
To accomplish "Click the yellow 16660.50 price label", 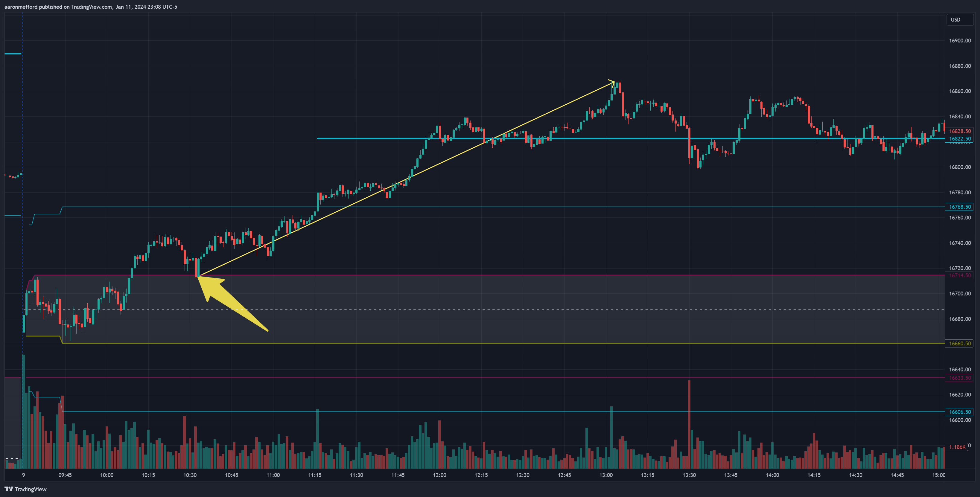I will (x=959, y=343).
